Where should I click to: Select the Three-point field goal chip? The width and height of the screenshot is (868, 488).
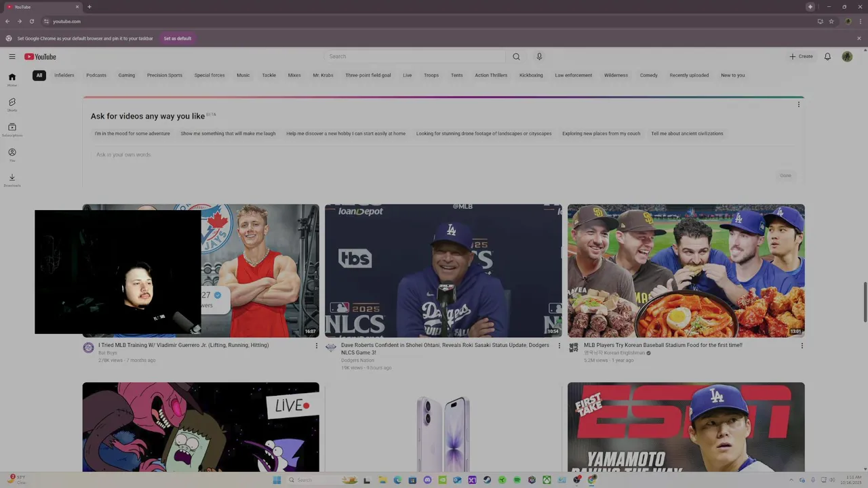368,75
